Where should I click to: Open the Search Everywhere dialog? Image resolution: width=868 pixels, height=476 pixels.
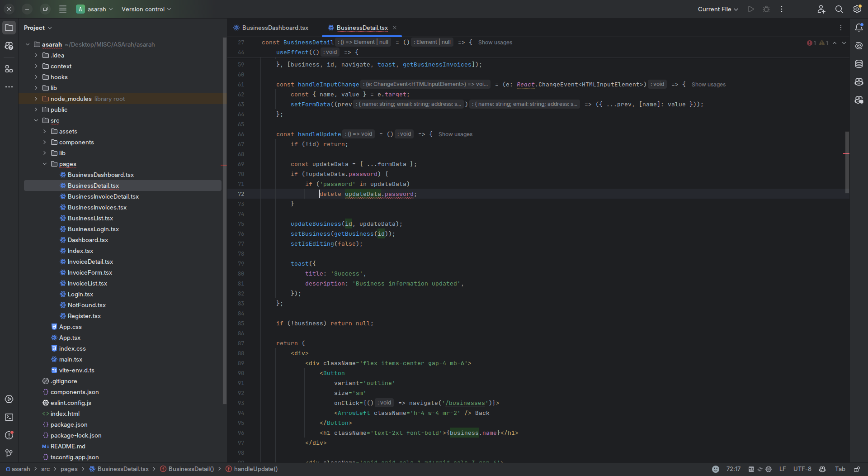(840, 9)
